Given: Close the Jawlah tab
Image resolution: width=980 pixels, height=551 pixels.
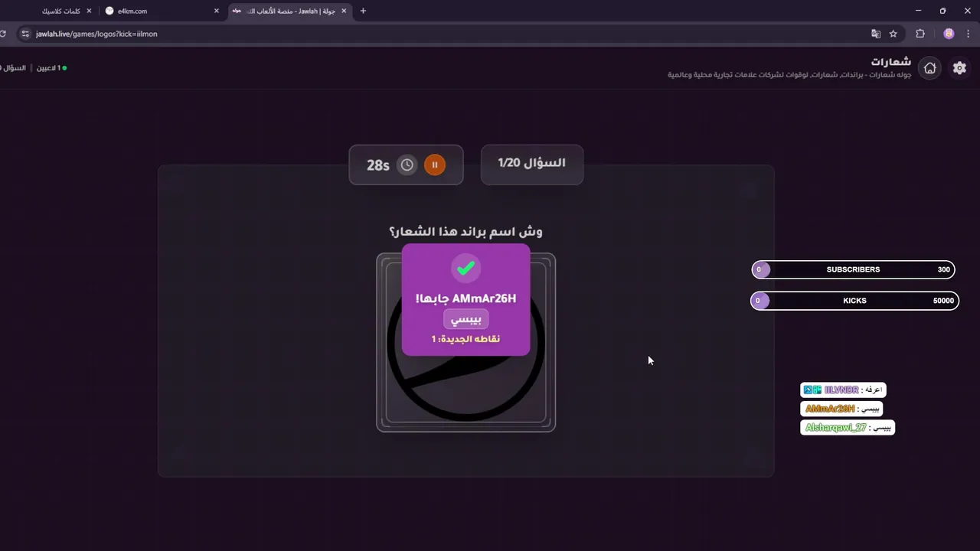Looking at the screenshot, I should pos(345,11).
